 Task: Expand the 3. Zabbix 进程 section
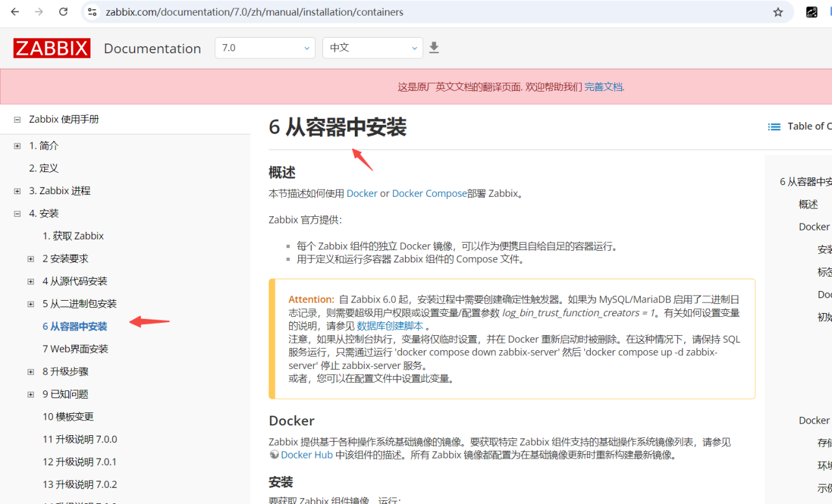(17, 191)
